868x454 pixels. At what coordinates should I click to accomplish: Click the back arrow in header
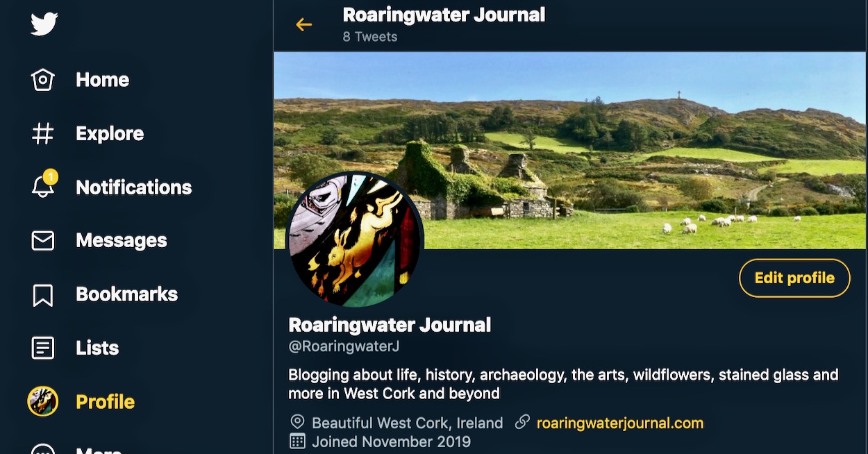[303, 25]
